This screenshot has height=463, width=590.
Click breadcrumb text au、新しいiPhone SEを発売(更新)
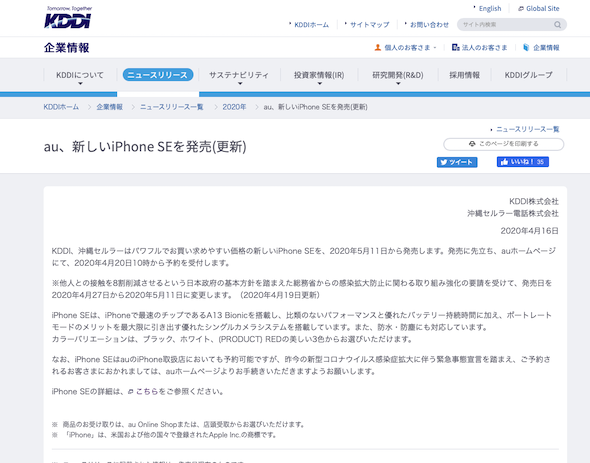tap(315, 107)
